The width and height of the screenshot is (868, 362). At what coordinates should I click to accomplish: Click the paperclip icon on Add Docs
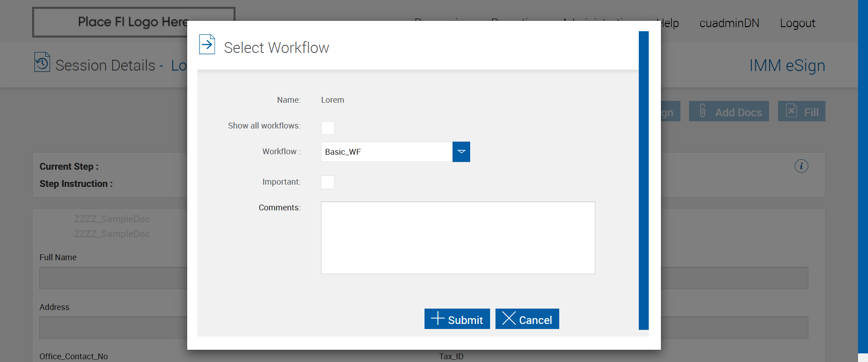(x=703, y=111)
